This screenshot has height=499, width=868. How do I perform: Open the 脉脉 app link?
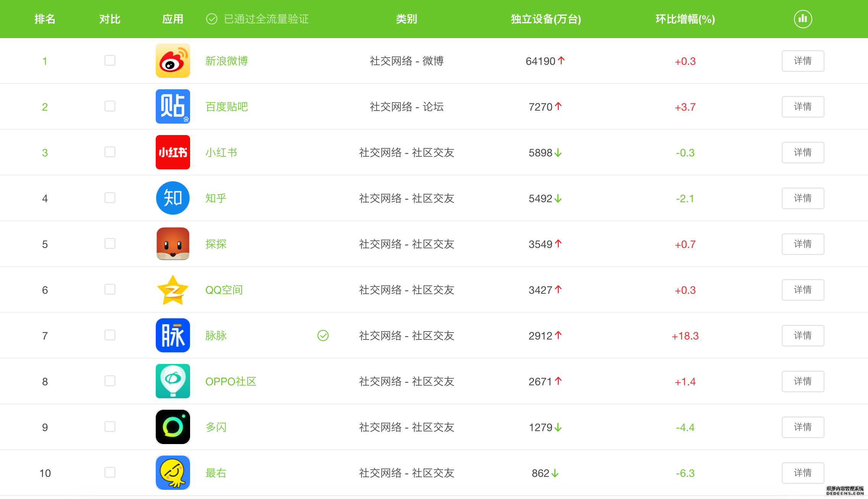point(216,336)
